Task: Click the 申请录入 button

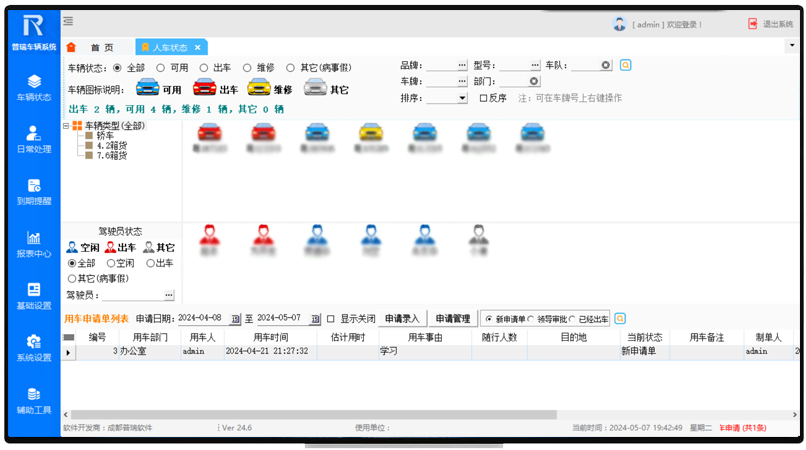Action: 402,318
